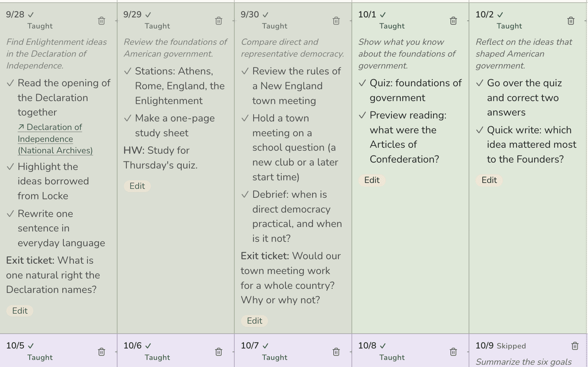Click trash icon on skipped 10/9 lesson
The height and width of the screenshot is (367, 588).
coord(575,346)
